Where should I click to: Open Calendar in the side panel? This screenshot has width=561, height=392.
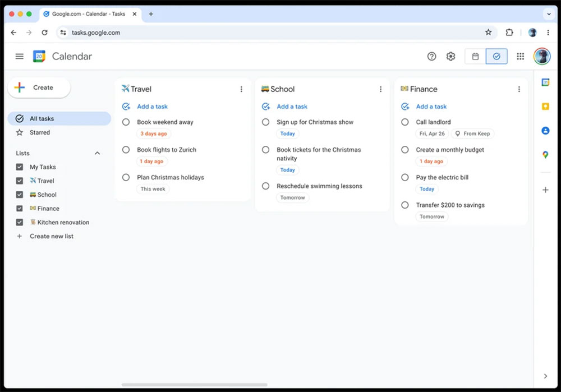coord(545,82)
